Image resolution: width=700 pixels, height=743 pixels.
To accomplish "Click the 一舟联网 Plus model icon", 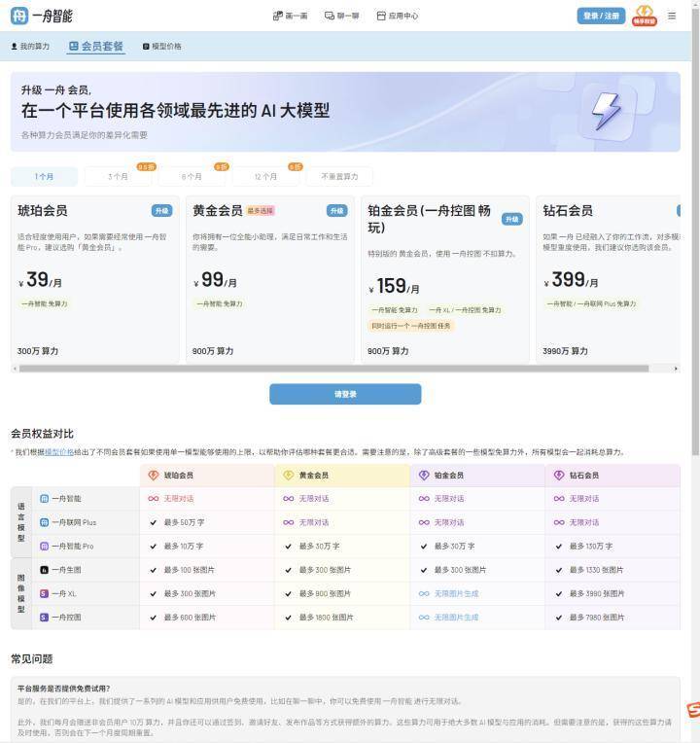I will (44, 522).
